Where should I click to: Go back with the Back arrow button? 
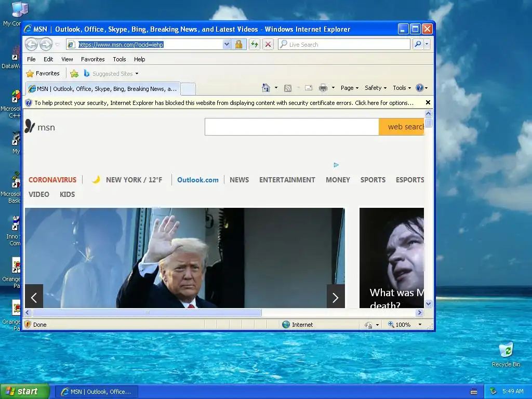coord(32,44)
